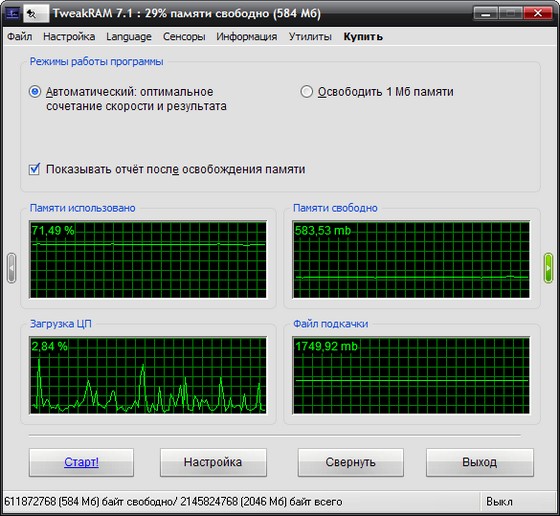Open the Сенсоры menu

click(184, 36)
